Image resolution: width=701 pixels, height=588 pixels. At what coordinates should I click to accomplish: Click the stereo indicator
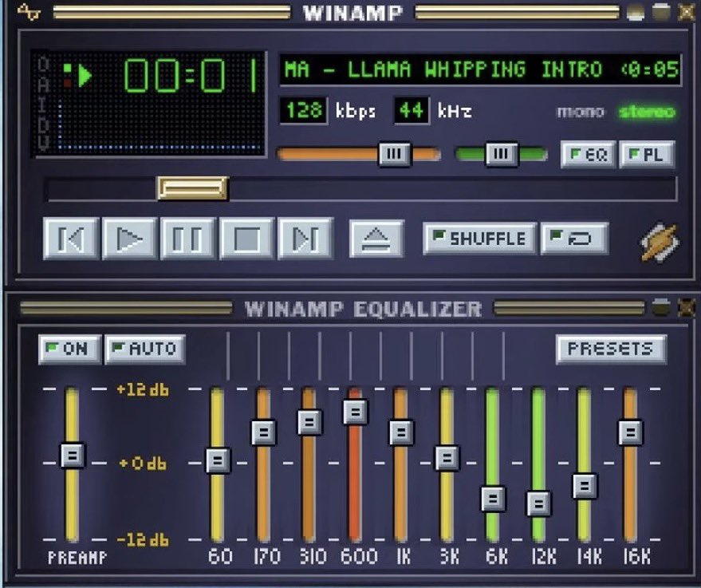click(647, 112)
